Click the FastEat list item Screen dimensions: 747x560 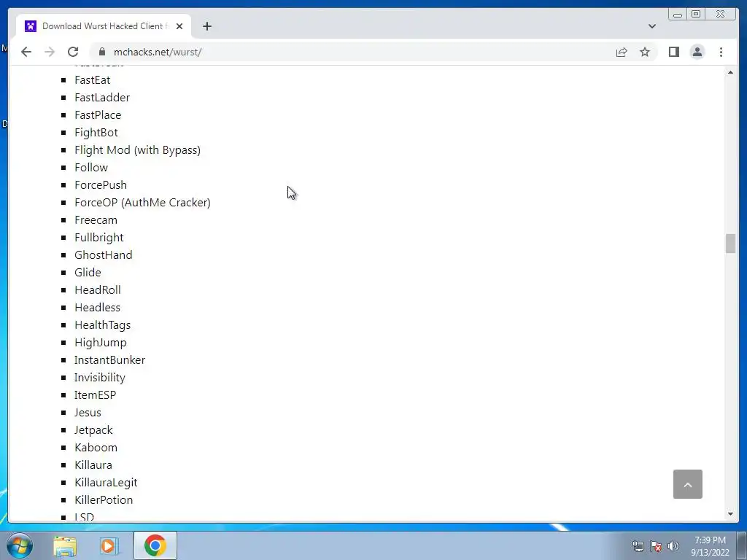click(93, 80)
